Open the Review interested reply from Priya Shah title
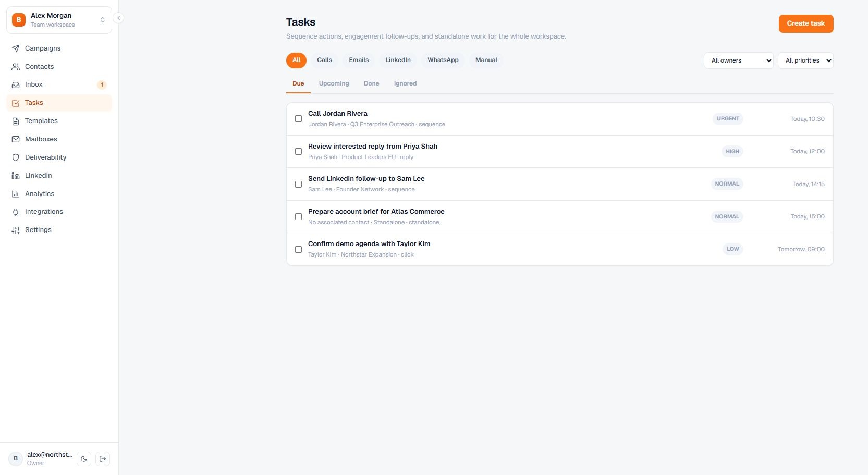Viewport: 868px width, 475px height. click(373, 147)
